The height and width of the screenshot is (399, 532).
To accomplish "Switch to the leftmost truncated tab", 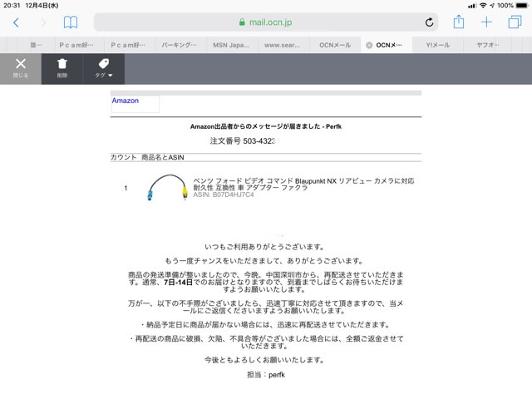I will tap(36, 45).
